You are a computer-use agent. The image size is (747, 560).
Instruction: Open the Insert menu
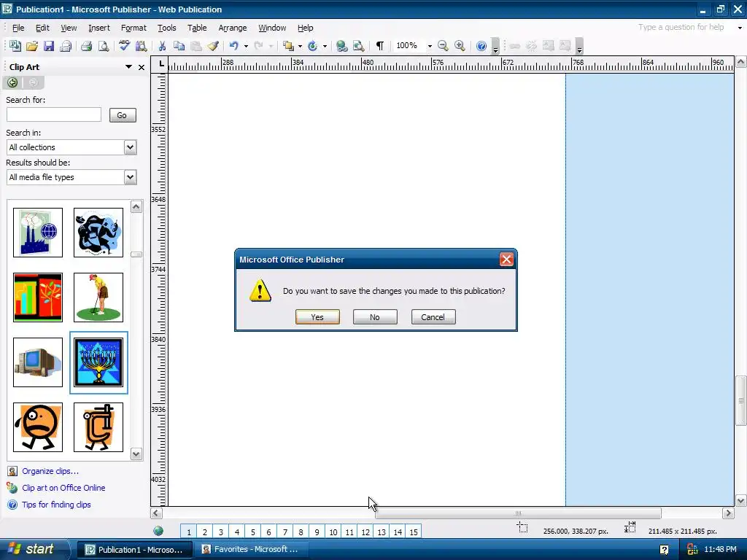(x=99, y=28)
